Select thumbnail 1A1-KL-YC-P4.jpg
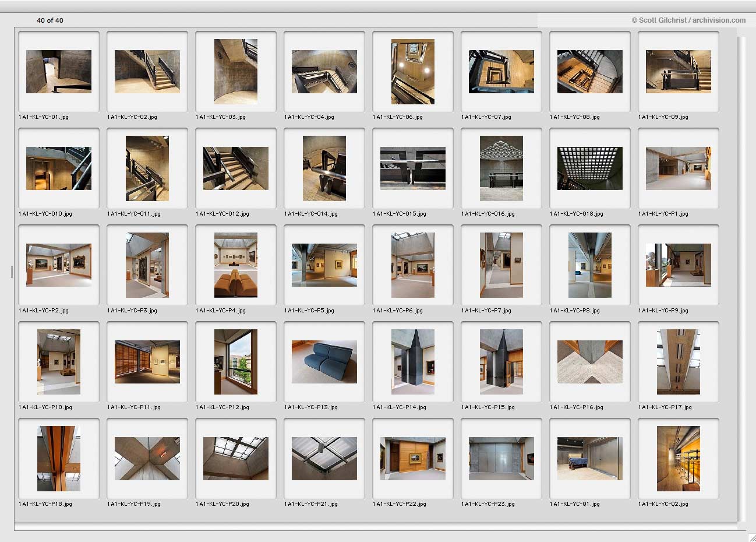 (236, 265)
